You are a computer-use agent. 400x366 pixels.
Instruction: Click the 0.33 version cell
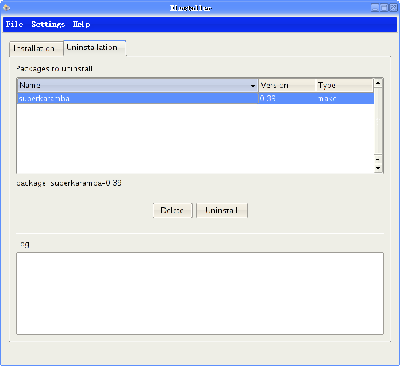pos(287,98)
